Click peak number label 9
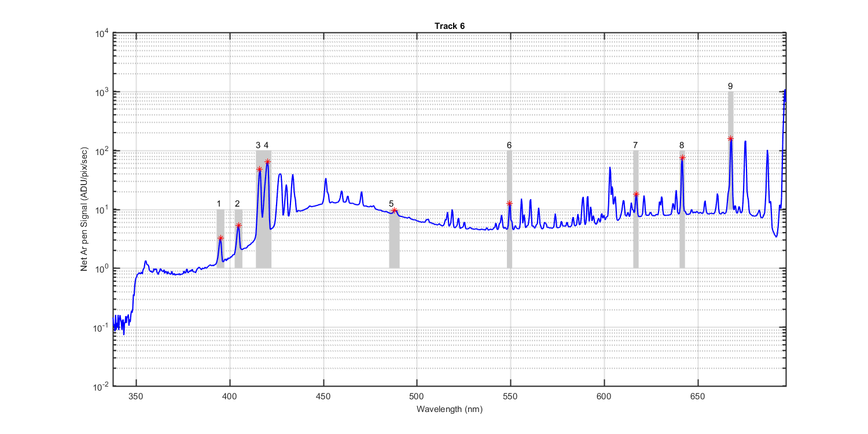The width and height of the screenshot is (868, 434). tap(730, 86)
